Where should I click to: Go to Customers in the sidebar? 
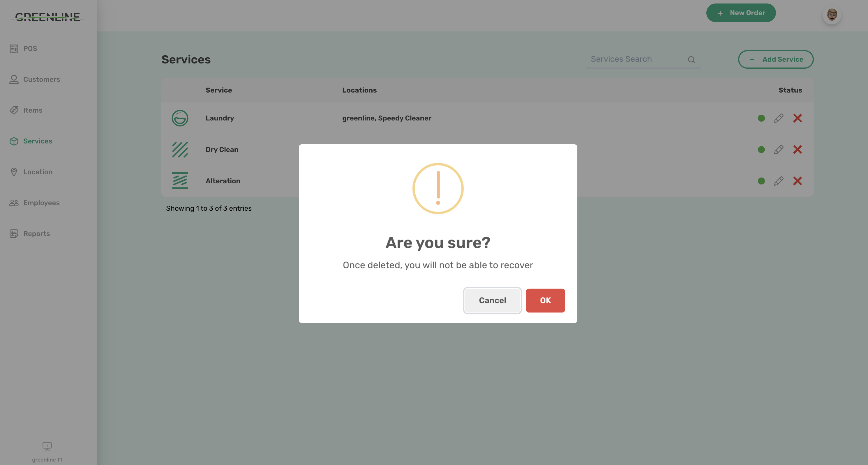click(41, 79)
